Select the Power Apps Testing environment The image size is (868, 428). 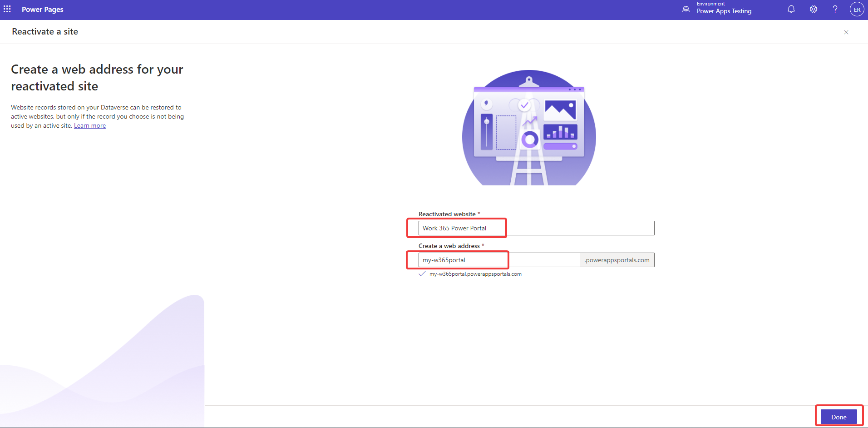coord(724,11)
